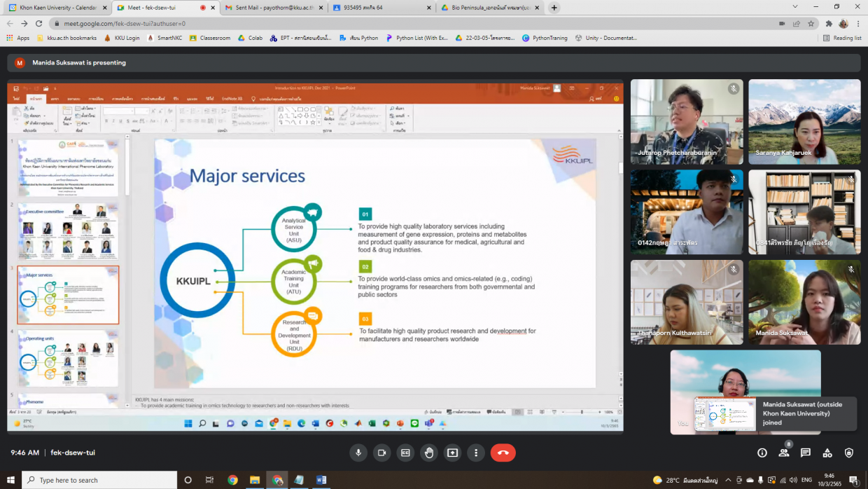
Task: Open host controls shield icon
Action: click(x=849, y=453)
